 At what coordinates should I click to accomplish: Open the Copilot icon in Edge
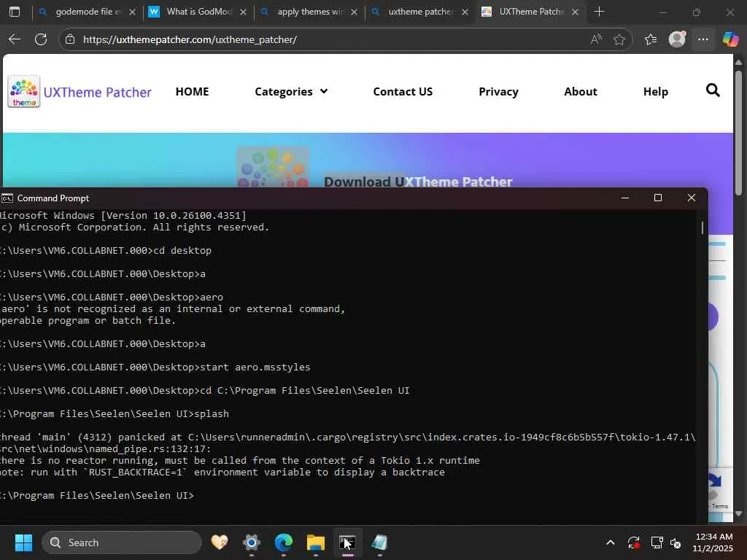[730, 39]
